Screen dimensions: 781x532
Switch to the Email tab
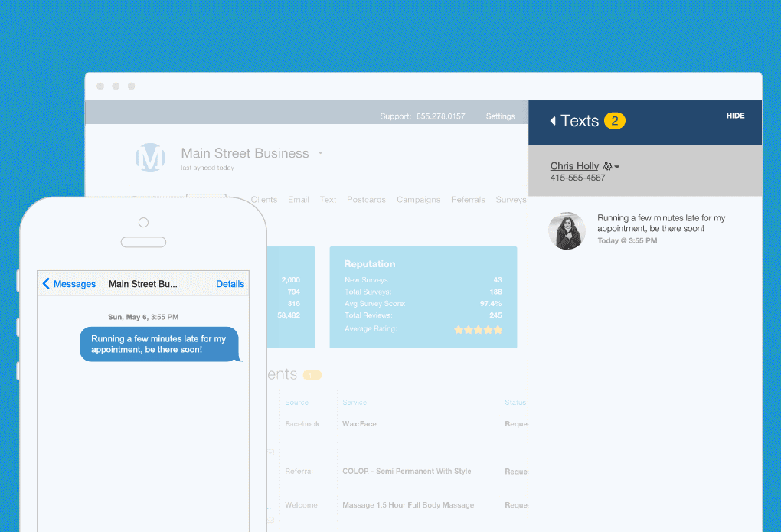coord(299,199)
